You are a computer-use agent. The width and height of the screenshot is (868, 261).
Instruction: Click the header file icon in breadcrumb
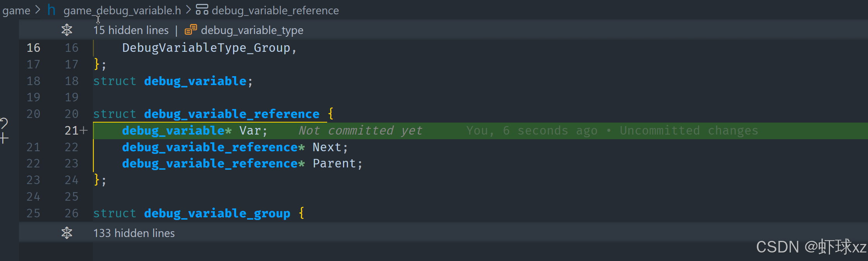click(x=51, y=10)
